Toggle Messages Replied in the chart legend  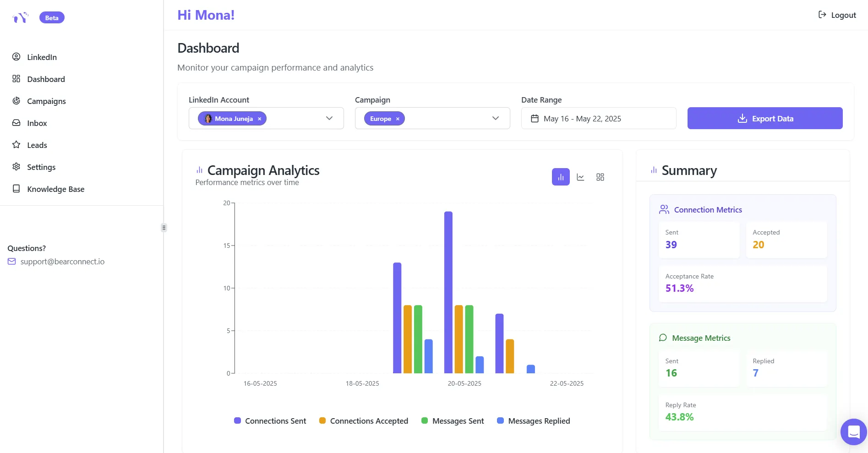click(x=534, y=420)
